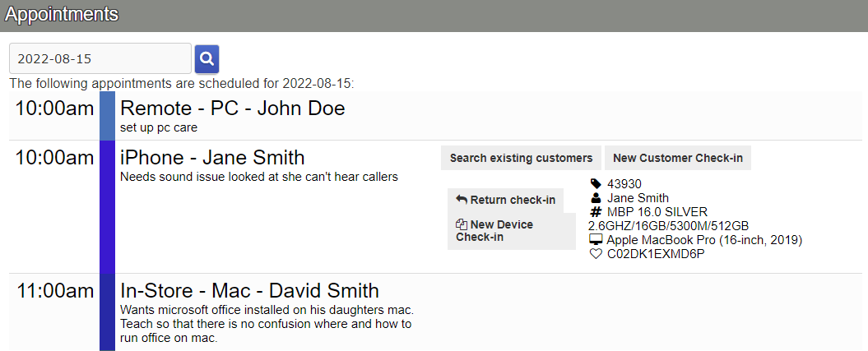
Task: Open the In-Store - Mac - David Smith appointment
Action: (x=249, y=290)
